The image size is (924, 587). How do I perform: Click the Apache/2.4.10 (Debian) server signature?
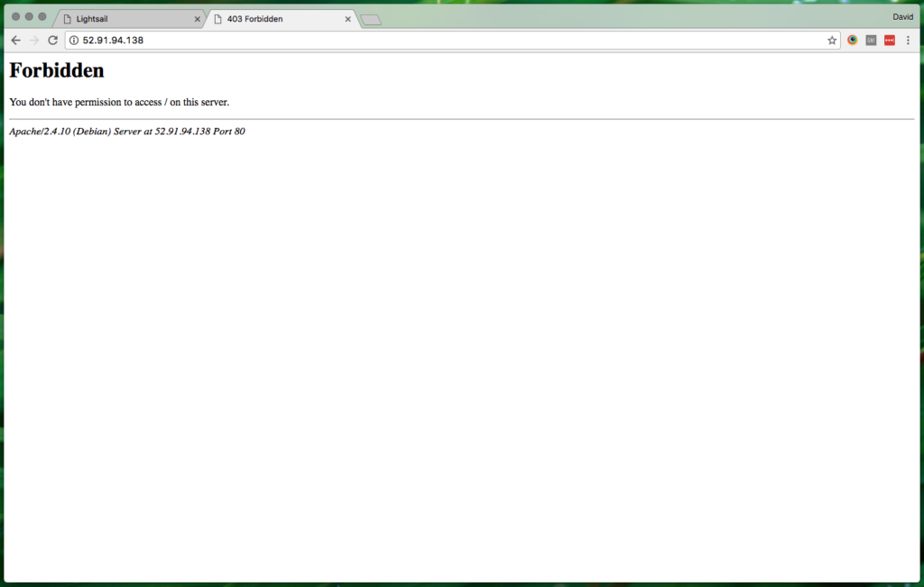[x=126, y=132]
